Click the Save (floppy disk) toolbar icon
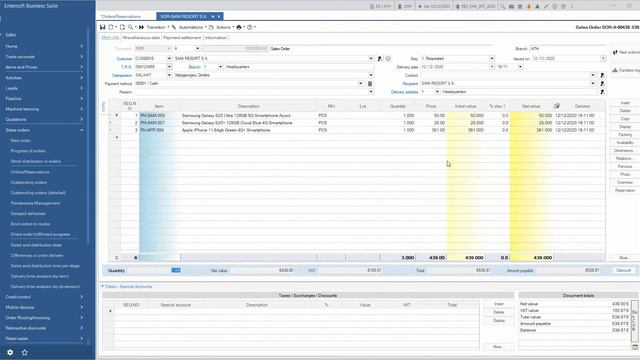 click(102, 27)
